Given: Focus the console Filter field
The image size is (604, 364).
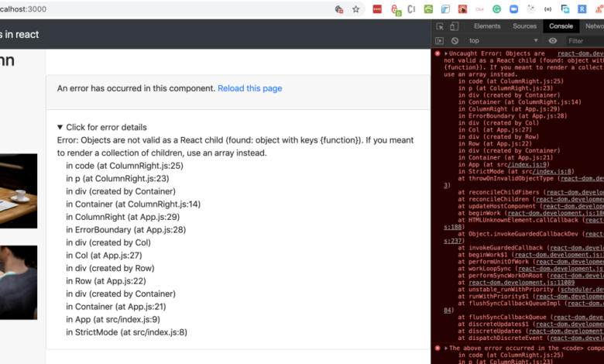Looking at the screenshot, I should 585,41.
